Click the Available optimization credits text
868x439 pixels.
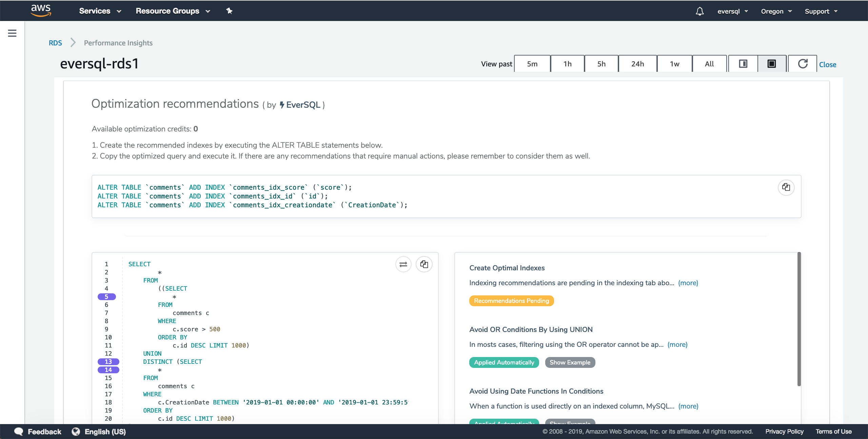145,129
